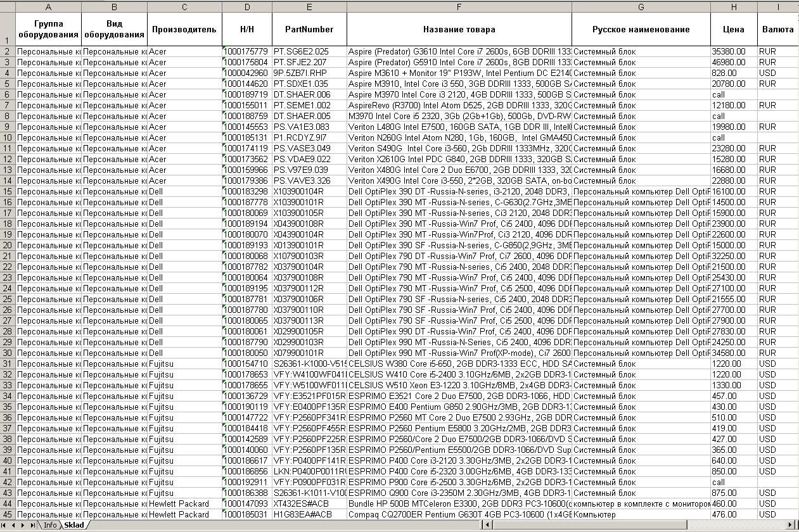Click the ESPRIMO E3521 product name cell

pos(459,396)
